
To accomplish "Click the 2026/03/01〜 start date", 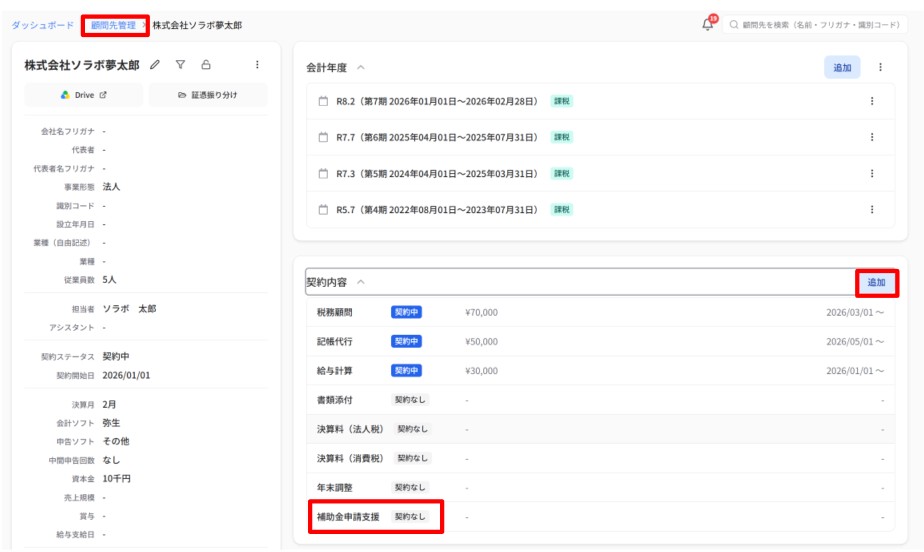I will (855, 312).
